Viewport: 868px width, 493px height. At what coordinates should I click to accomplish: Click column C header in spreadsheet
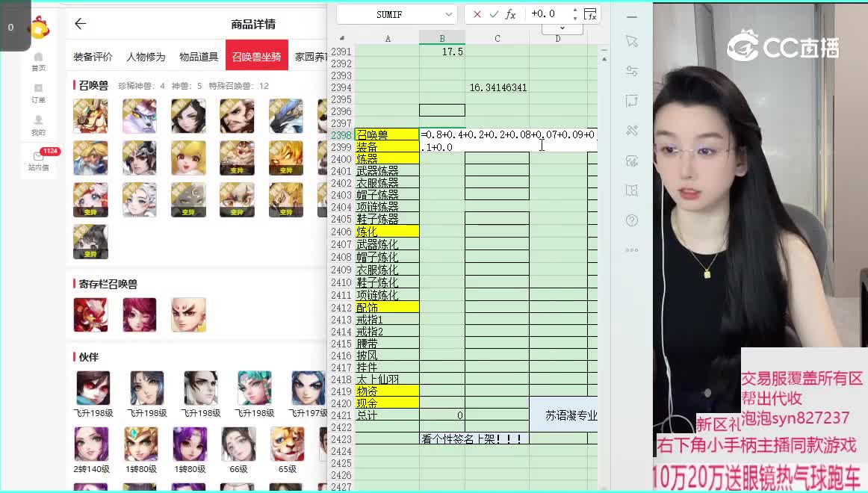point(497,38)
